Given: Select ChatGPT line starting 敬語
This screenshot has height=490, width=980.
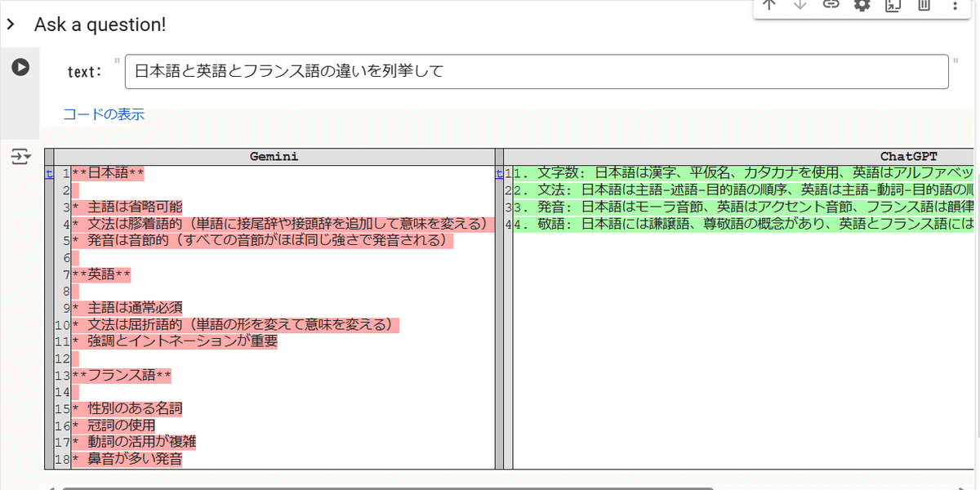Looking at the screenshot, I should click(x=744, y=224).
